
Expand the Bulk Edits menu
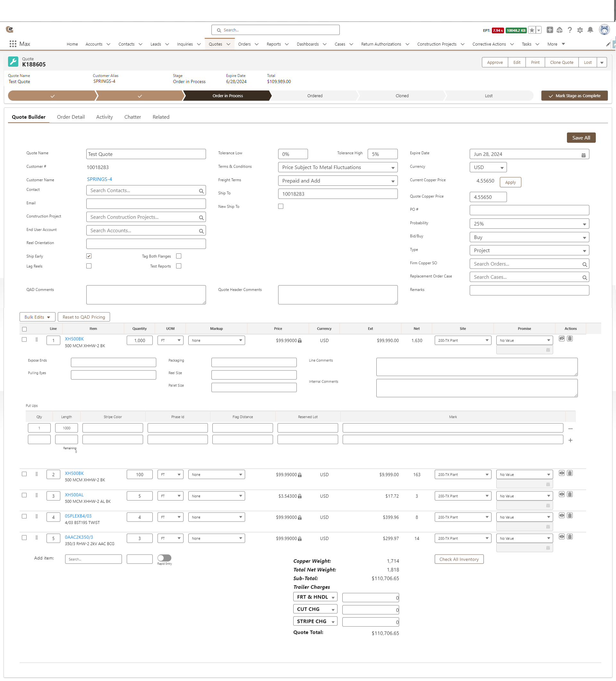37,317
